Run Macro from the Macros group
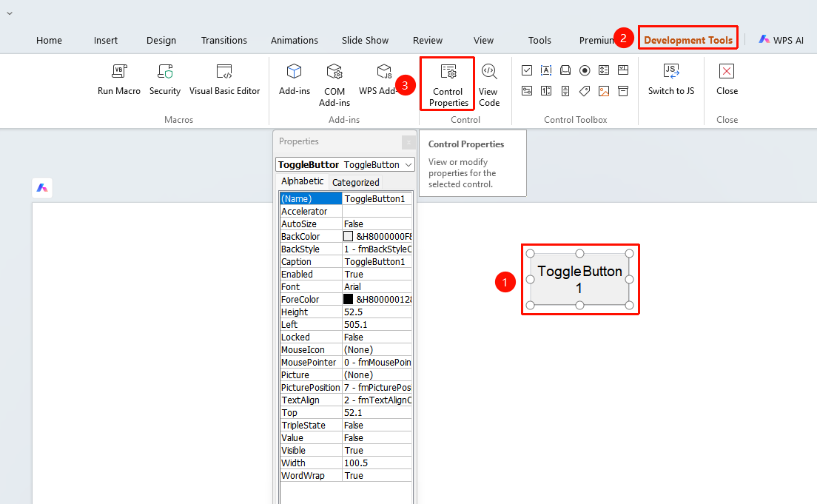This screenshot has height=504, width=817. pyautogui.click(x=119, y=79)
